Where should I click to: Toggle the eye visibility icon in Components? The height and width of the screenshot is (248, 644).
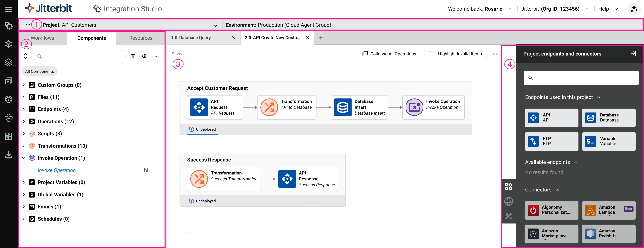145,56
